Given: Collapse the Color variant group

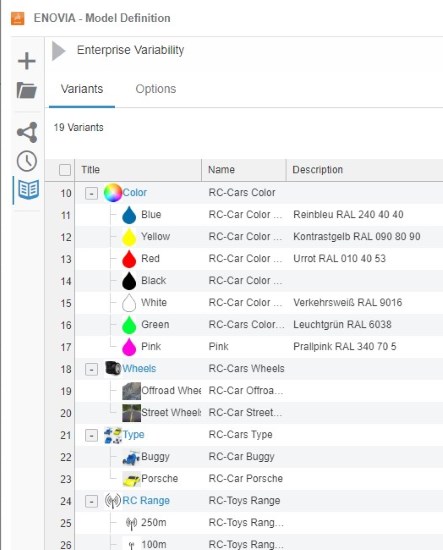Looking at the screenshot, I should 91,193.
